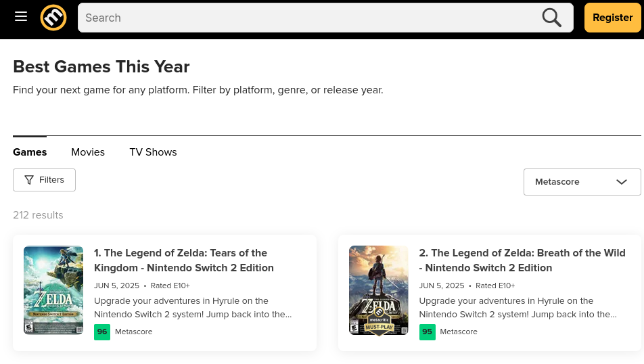Go to Metacritic home via logo
The width and height of the screenshot is (644, 364).
click(x=53, y=18)
